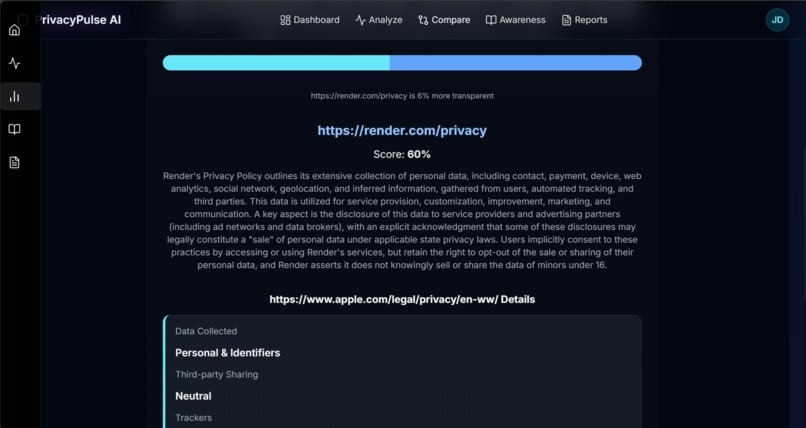Open the Awareness book icon in the sidebar
Viewport: 806px width, 428px height.
tap(14, 129)
